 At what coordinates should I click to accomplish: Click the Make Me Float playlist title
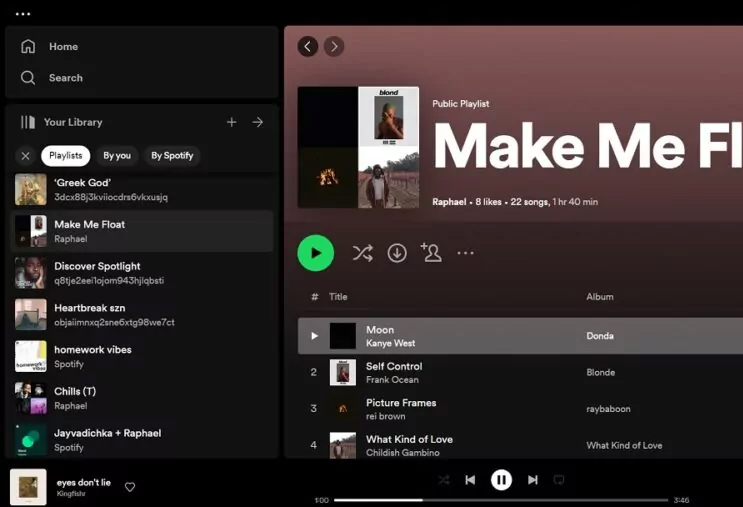click(588, 145)
